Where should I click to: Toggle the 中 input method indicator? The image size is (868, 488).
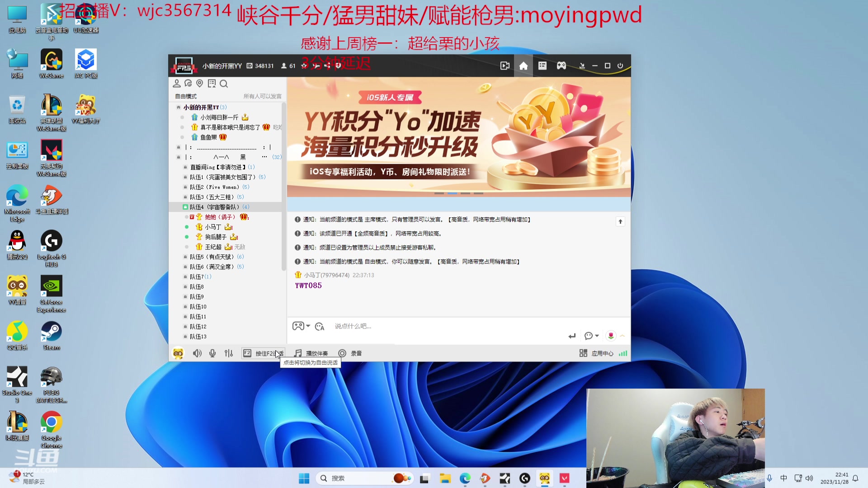[784, 478]
